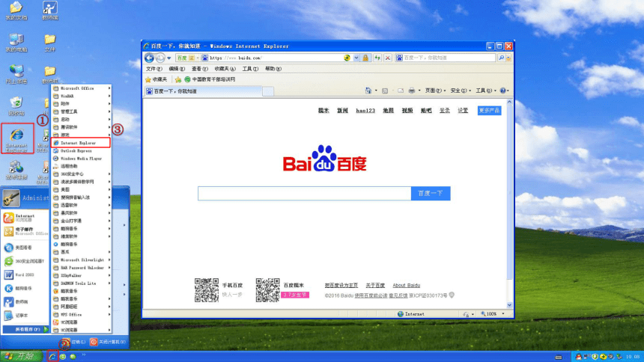Click the 百度一下 search button
Viewport: 644px width, 362px height.
pyautogui.click(x=431, y=193)
